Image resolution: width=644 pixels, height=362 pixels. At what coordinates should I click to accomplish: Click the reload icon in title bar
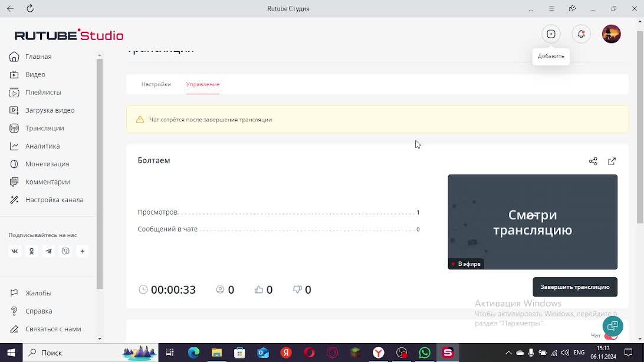pos(30,8)
